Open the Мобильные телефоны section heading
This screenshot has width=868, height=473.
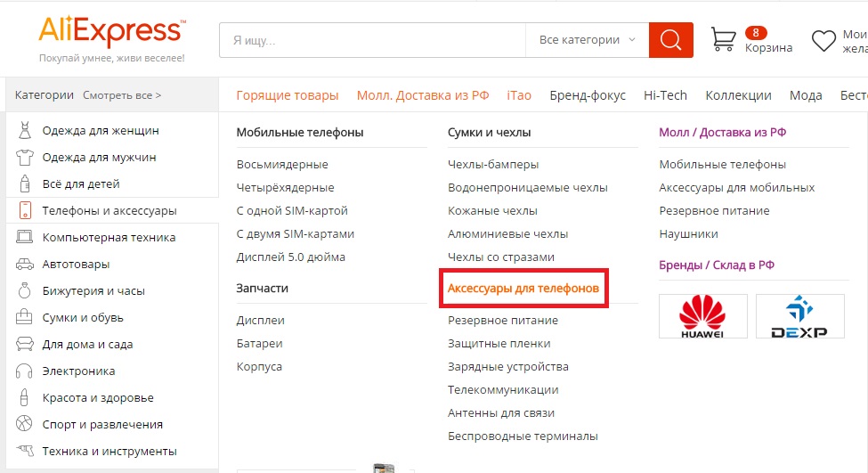click(300, 133)
